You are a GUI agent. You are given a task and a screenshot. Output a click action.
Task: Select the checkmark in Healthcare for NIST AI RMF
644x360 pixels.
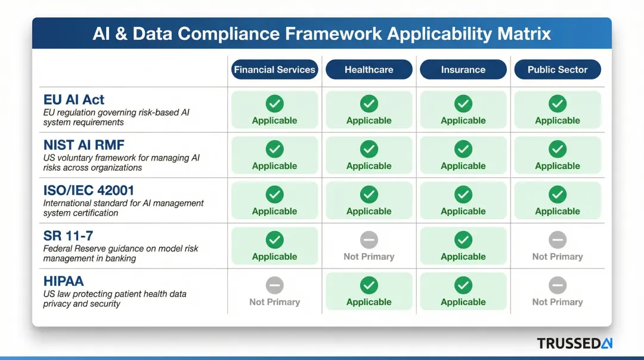click(x=369, y=148)
